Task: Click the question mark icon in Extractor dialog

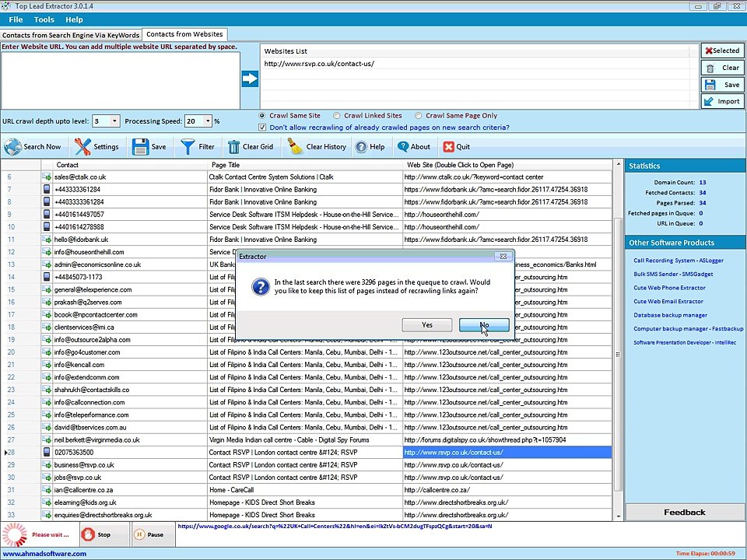Action: (260, 287)
